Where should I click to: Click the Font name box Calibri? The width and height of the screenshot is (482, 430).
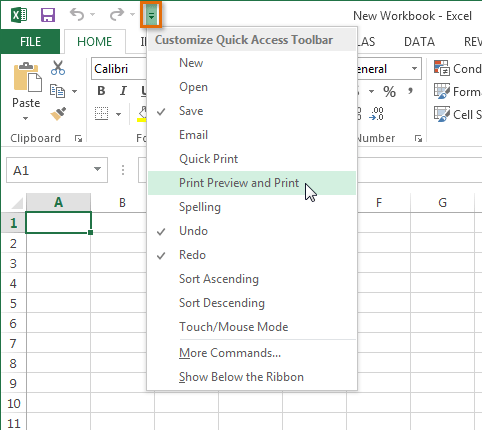[x=119, y=69]
